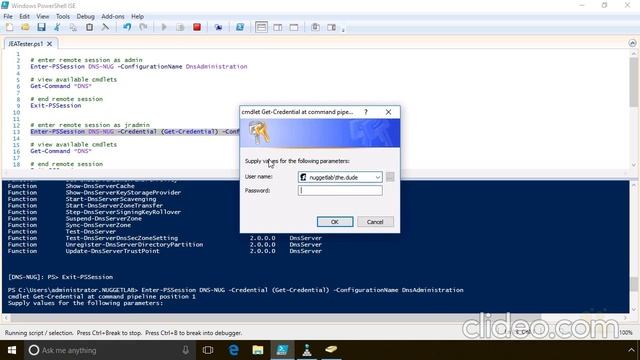Stop operation with the red square icon
This screenshot has width=640, height=360.
[197, 27]
